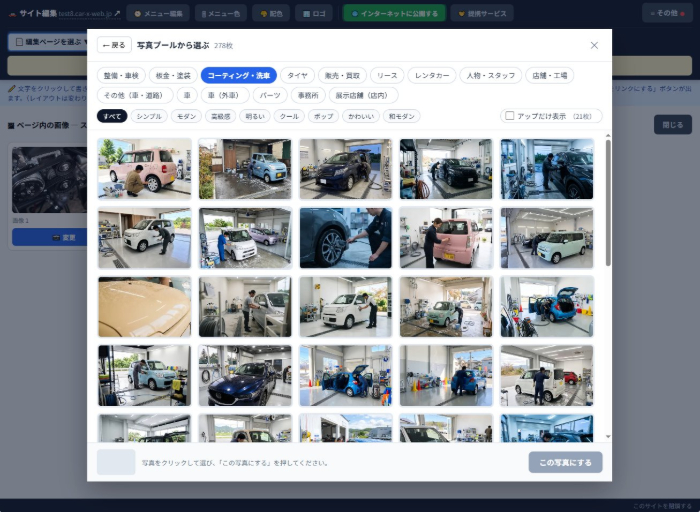Click the photo grid vertical scrollbar thumb
700x512 pixels.
[x=608, y=203]
